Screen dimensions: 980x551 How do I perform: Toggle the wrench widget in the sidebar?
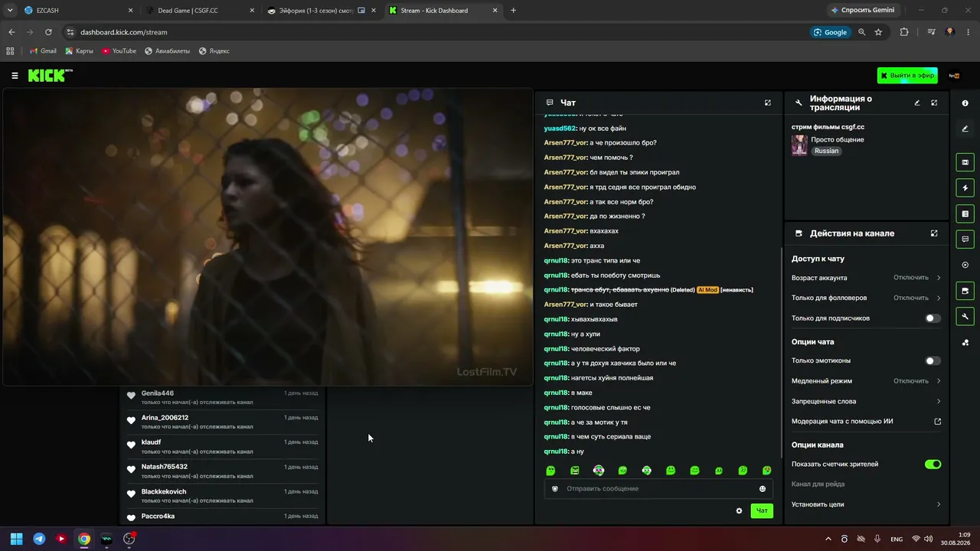965,317
